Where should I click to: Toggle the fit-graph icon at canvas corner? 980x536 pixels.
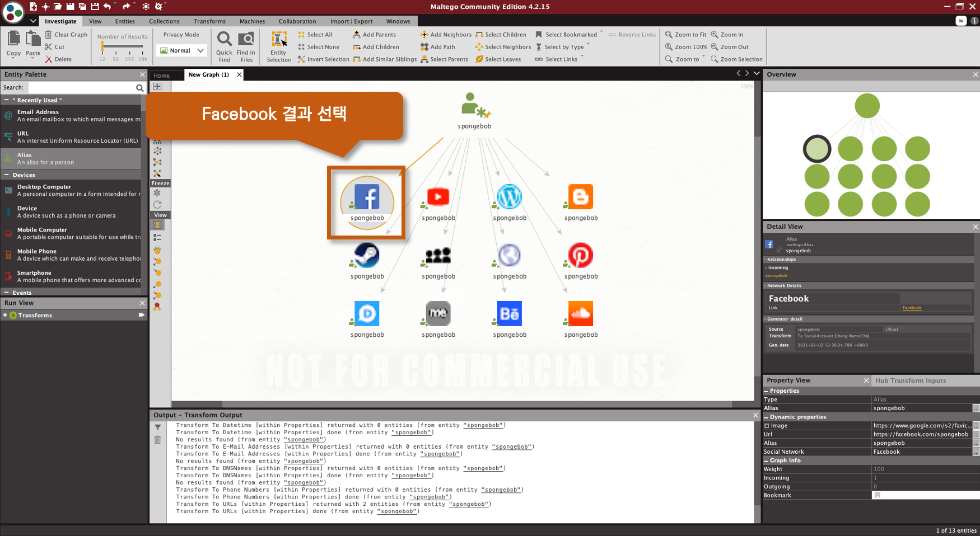pyautogui.click(x=157, y=86)
